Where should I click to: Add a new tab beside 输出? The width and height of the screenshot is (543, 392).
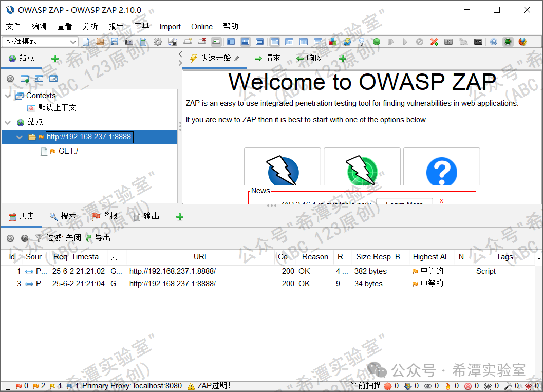click(x=180, y=217)
